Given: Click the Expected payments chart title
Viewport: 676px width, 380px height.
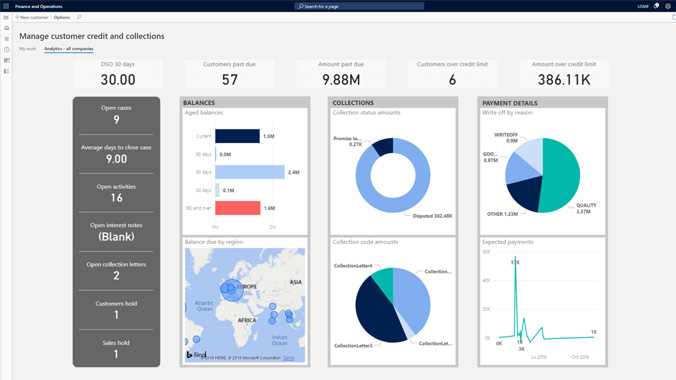Looking at the screenshot, I should [508, 242].
